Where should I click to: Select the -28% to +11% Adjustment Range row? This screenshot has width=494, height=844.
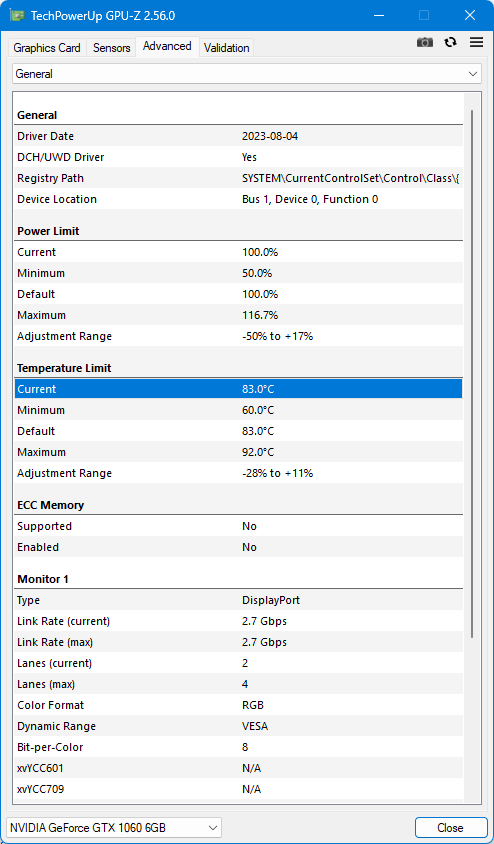point(238,473)
